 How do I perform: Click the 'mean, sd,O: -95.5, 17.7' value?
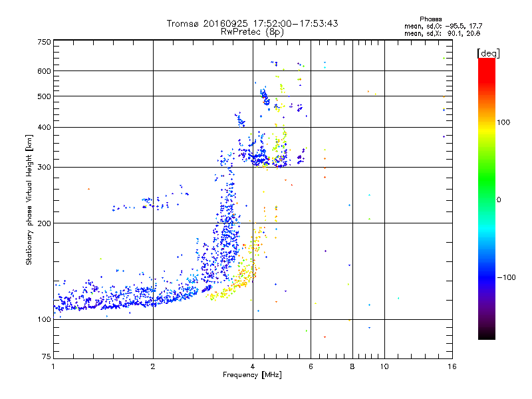(443, 26)
